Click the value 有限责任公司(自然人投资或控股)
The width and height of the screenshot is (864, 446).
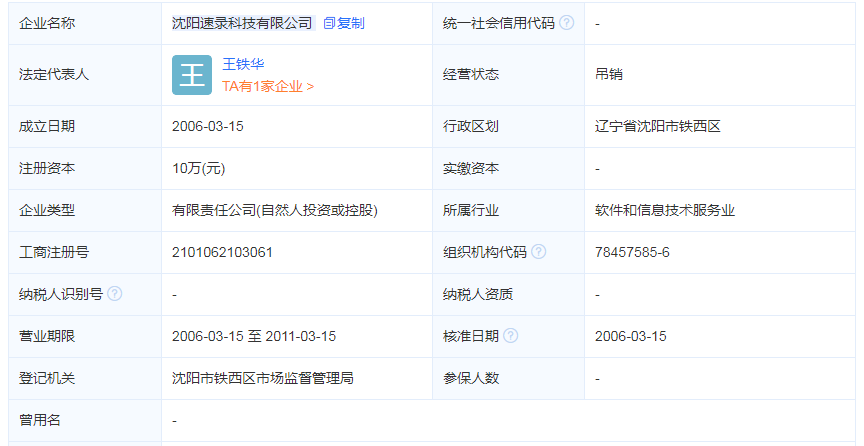pos(275,210)
